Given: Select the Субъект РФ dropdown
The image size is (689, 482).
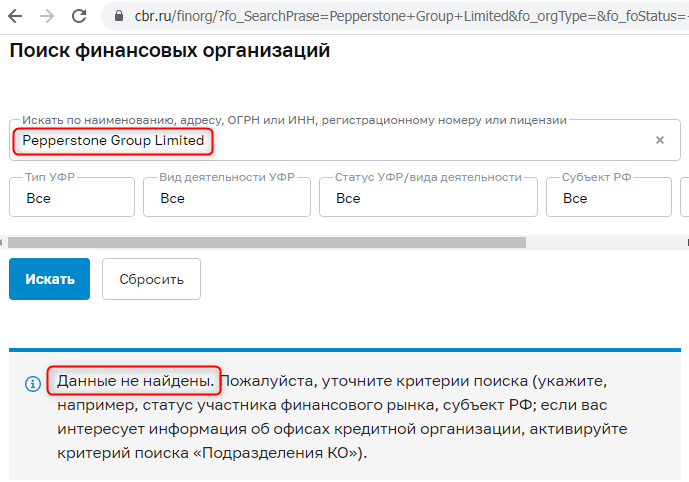Looking at the screenshot, I should coord(609,197).
